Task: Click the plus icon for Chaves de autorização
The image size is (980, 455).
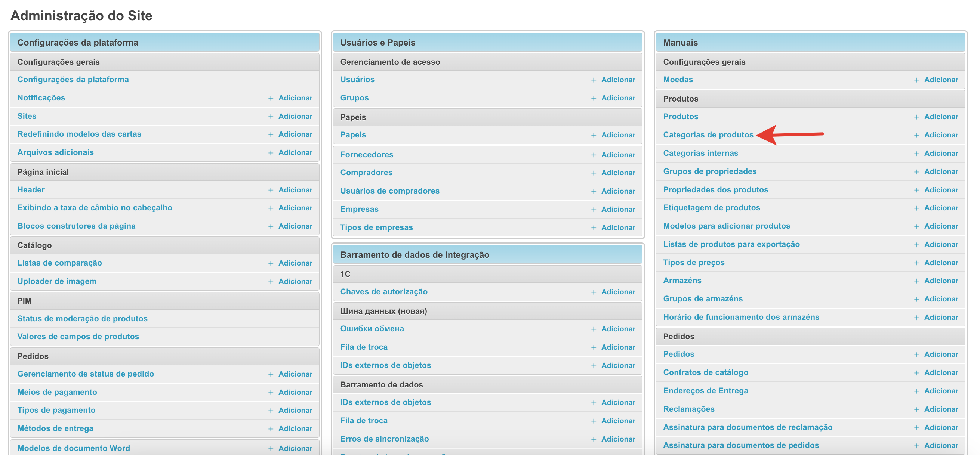Action: (x=594, y=292)
